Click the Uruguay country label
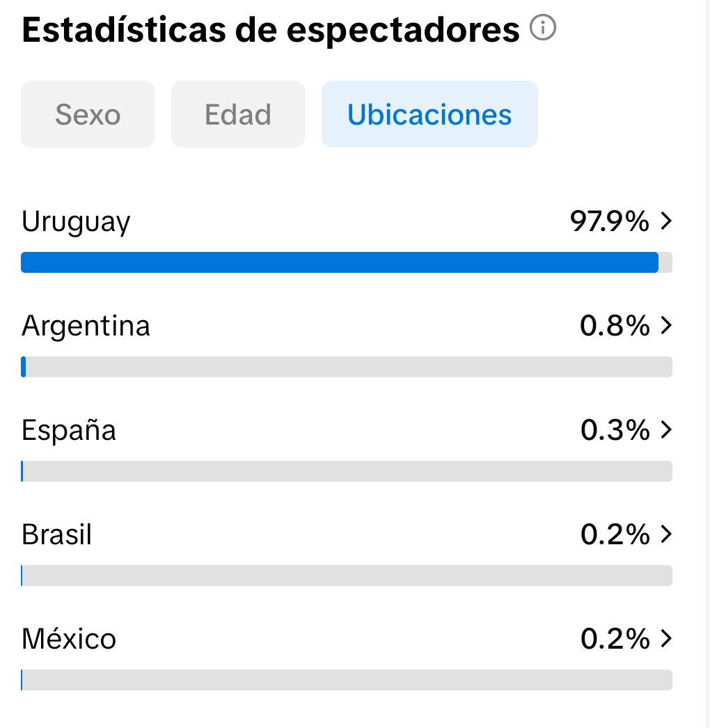 [76, 222]
